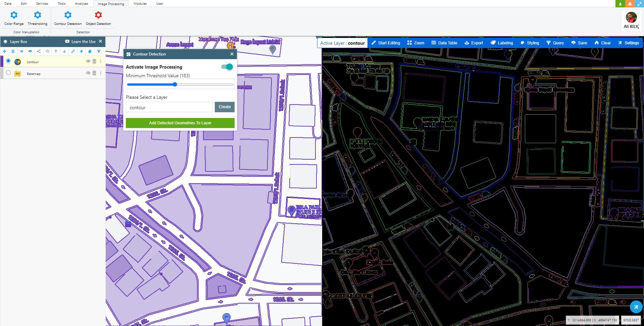Open the Services ribbon tab

(42, 3)
